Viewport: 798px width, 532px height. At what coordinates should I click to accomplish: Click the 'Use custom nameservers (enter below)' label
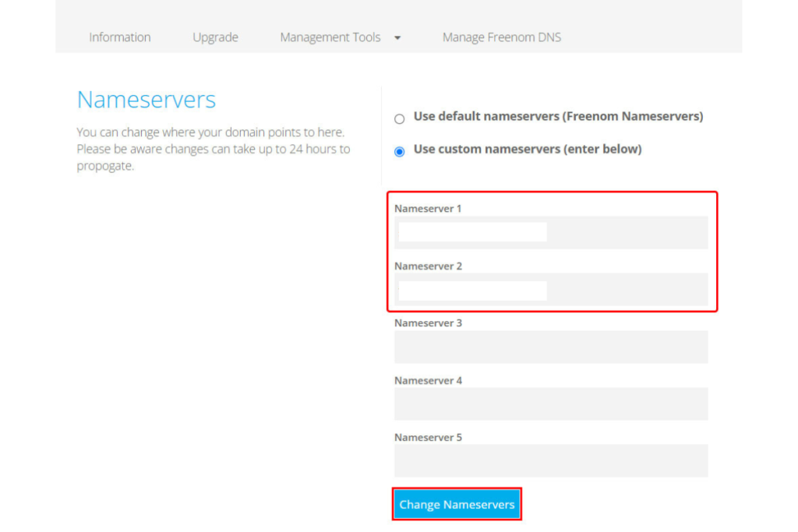tap(527, 149)
